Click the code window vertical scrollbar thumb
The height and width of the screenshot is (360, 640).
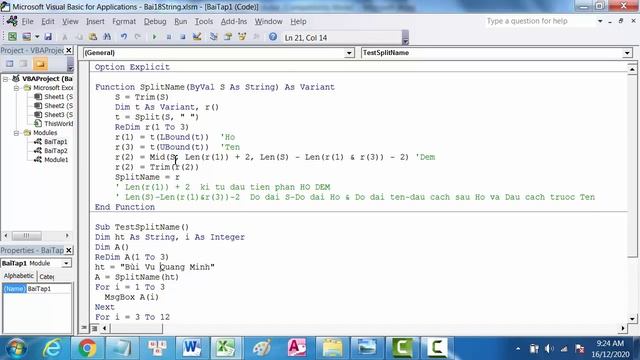[x=632, y=165]
